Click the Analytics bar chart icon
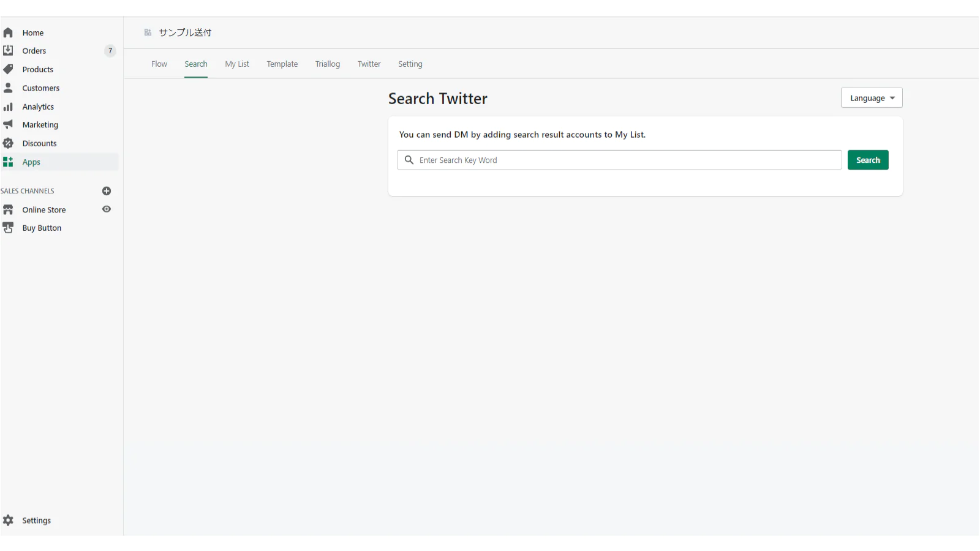This screenshot has width=980, height=551. (x=8, y=107)
